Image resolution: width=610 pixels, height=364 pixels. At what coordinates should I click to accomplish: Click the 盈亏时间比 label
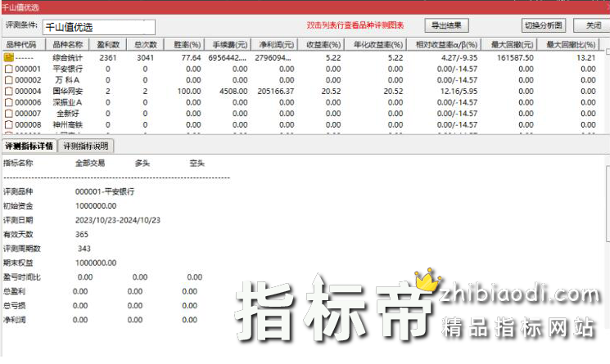(x=22, y=277)
